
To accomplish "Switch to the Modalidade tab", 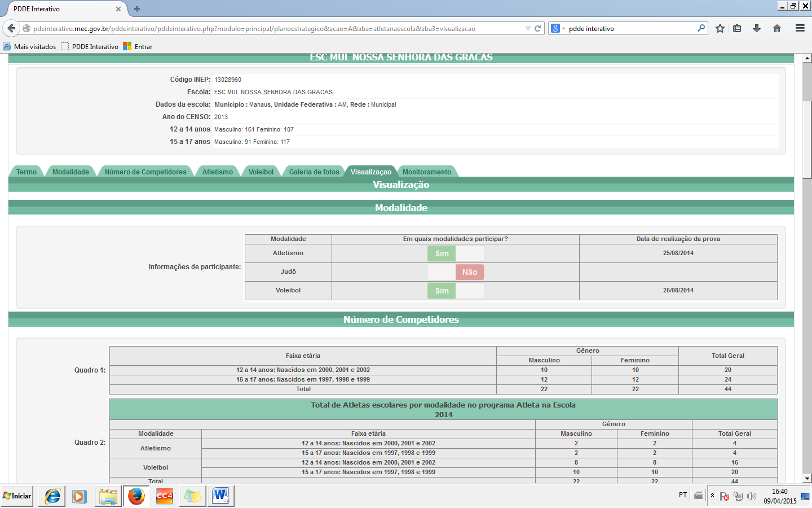I will click(x=70, y=172).
